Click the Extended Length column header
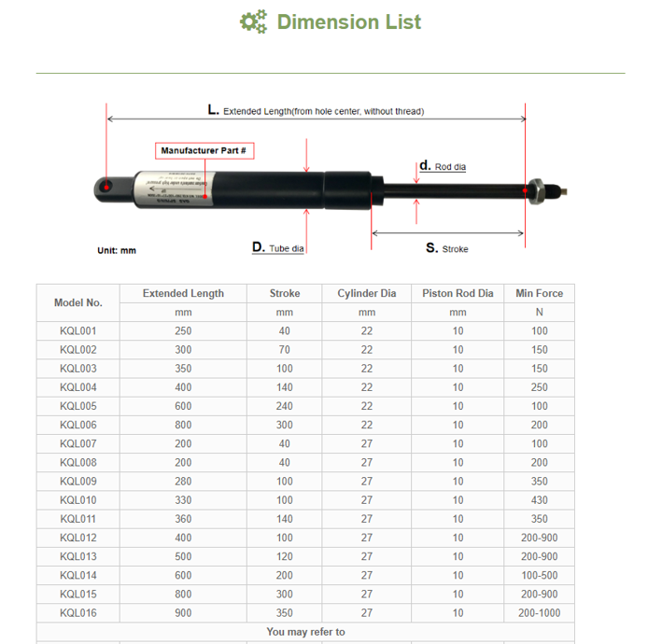This screenshot has height=644, width=648. click(183, 293)
